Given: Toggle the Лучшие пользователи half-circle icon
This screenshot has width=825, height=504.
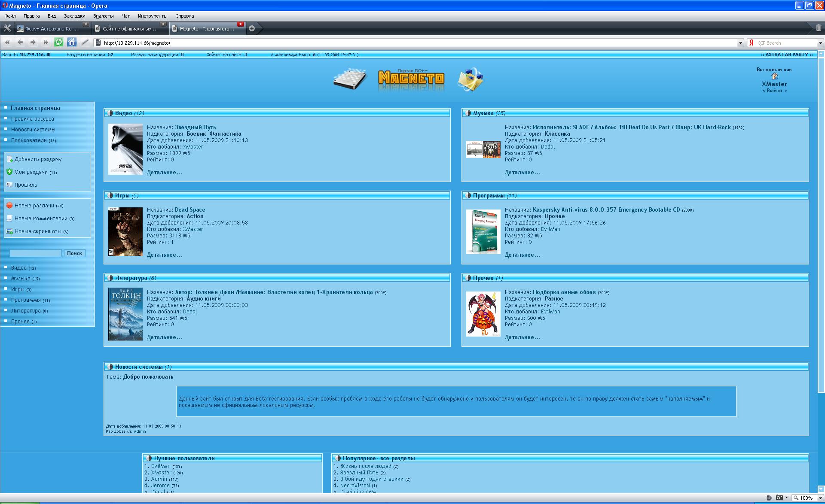Looking at the screenshot, I should (x=149, y=458).
